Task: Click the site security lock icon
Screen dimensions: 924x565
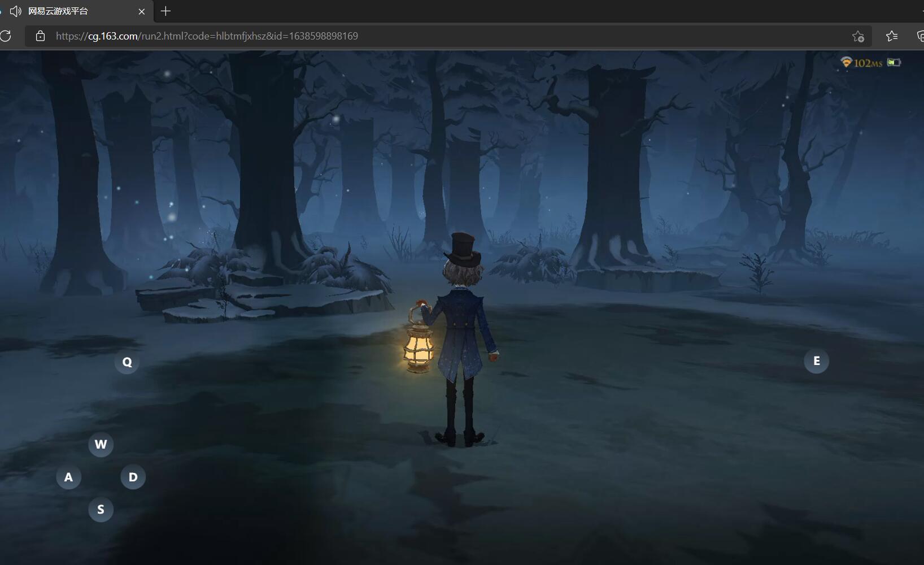Action: click(40, 36)
